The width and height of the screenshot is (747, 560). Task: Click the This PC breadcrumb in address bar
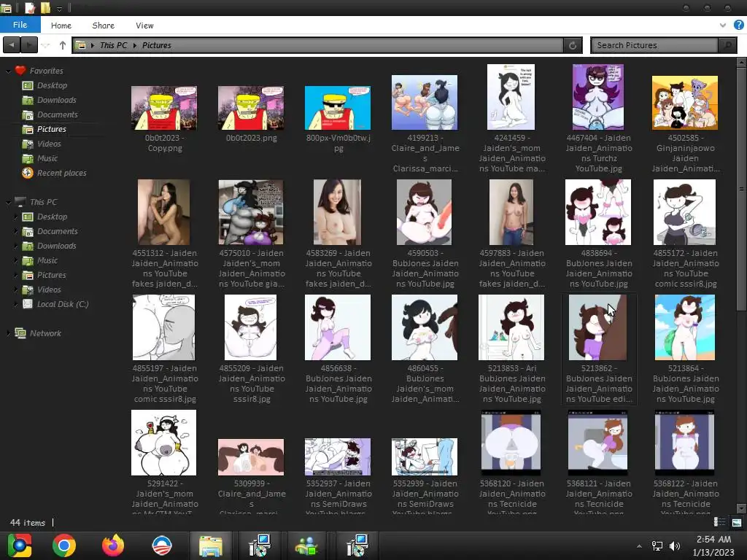[x=113, y=45]
